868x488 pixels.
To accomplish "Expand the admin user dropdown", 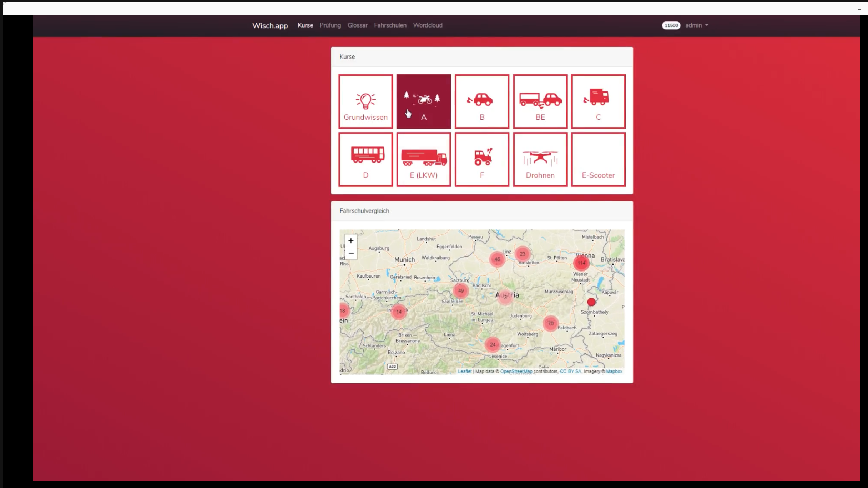I will (x=696, y=25).
